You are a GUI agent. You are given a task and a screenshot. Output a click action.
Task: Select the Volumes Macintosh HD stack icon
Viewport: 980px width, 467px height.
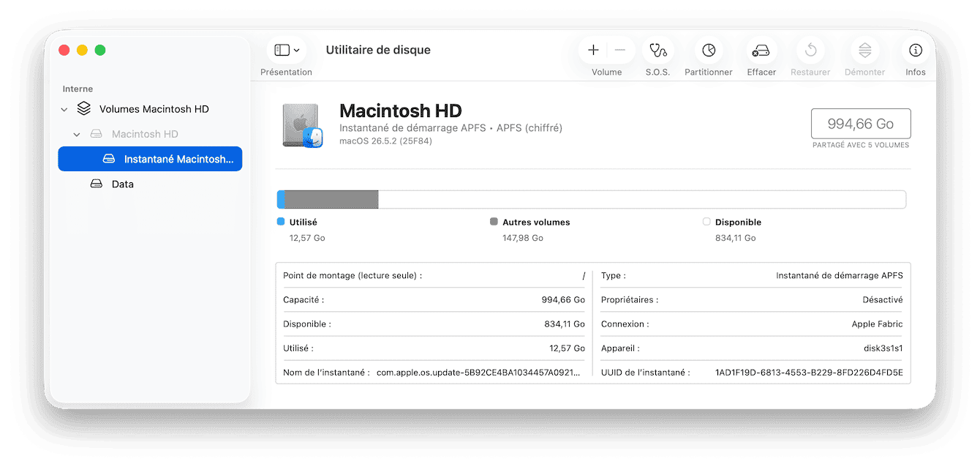point(84,108)
